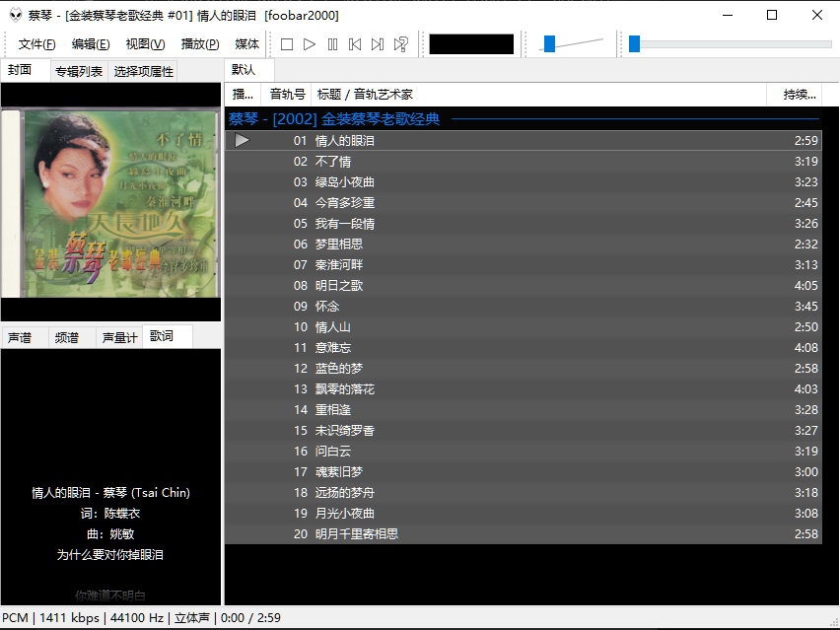Select track 01 情人的眼泪
This screenshot has height=630, width=840.
(x=524, y=140)
